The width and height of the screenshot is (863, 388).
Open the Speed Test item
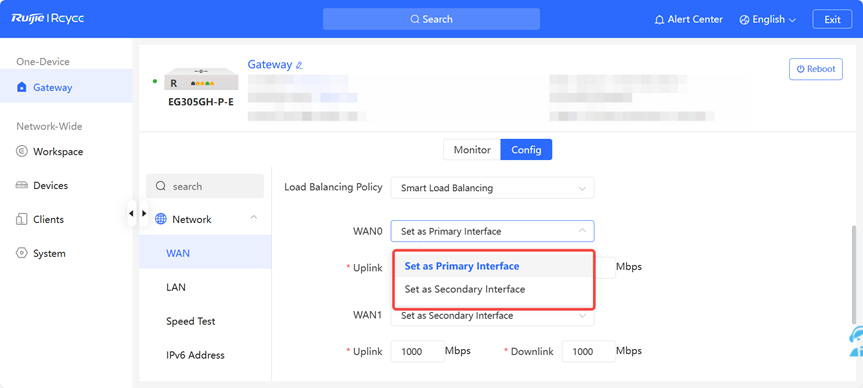pyautogui.click(x=205, y=321)
